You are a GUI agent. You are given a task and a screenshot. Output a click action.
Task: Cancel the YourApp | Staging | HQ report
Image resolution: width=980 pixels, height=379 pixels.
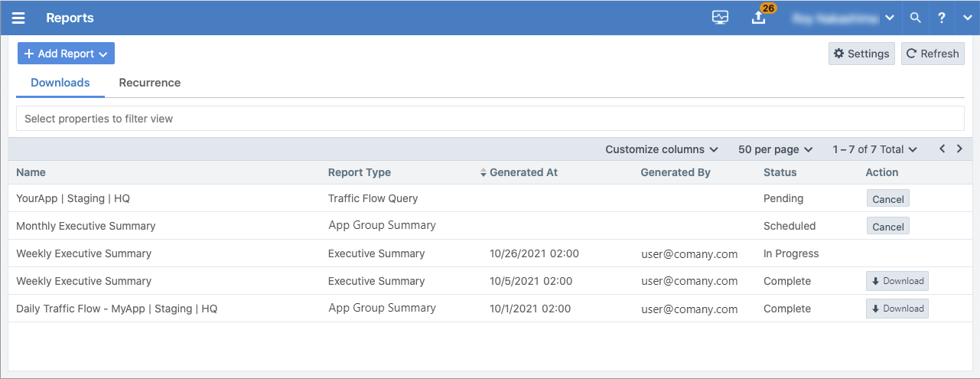(888, 199)
